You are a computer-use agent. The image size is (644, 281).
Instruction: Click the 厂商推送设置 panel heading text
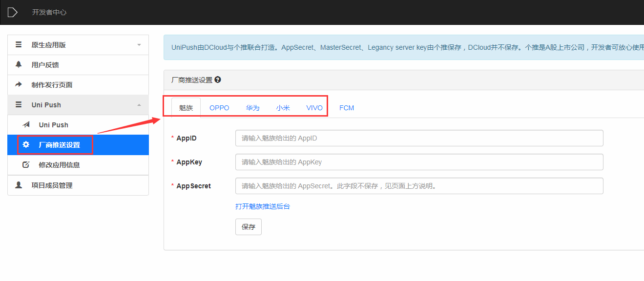point(192,80)
